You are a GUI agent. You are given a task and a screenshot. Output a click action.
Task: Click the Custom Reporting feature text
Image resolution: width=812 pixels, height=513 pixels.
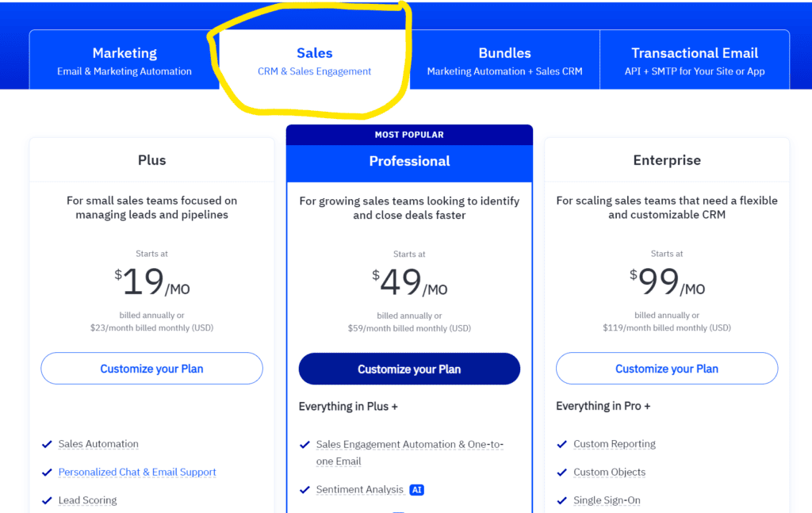(x=615, y=444)
